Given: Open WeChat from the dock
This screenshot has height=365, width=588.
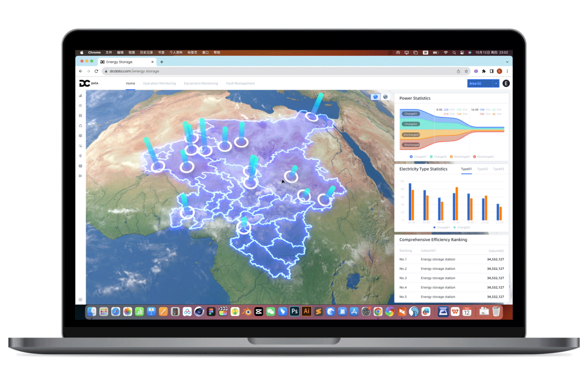Looking at the screenshot, I should click(271, 312).
